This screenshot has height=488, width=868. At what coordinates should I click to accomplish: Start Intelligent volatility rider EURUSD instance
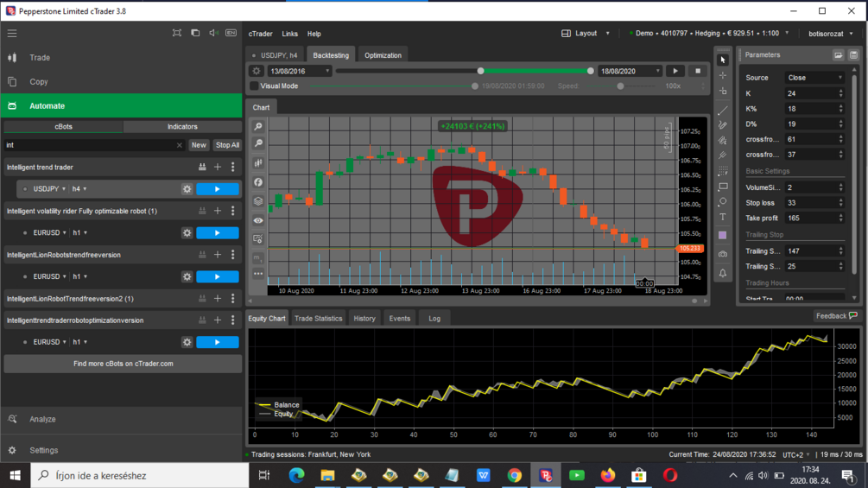[218, 233]
